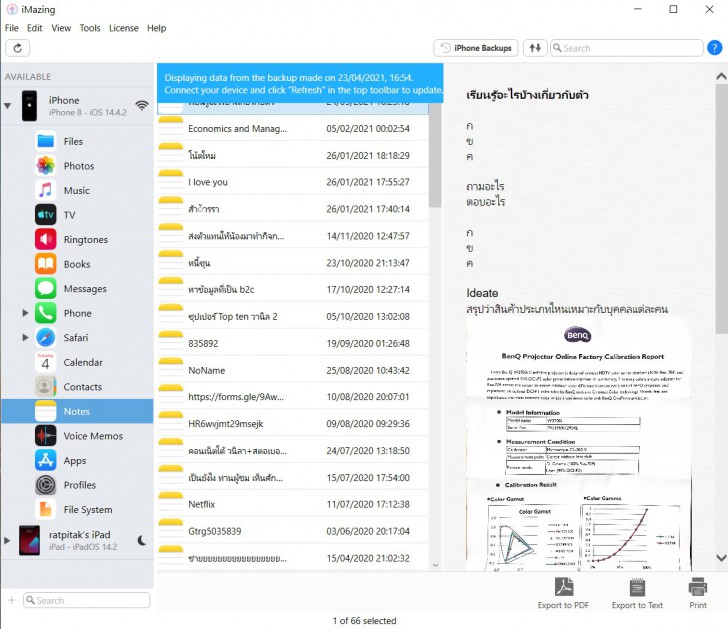The height and width of the screenshot is (629, 728).
Task: Open the Voice Memos section icon
Action: coord(46,436)
